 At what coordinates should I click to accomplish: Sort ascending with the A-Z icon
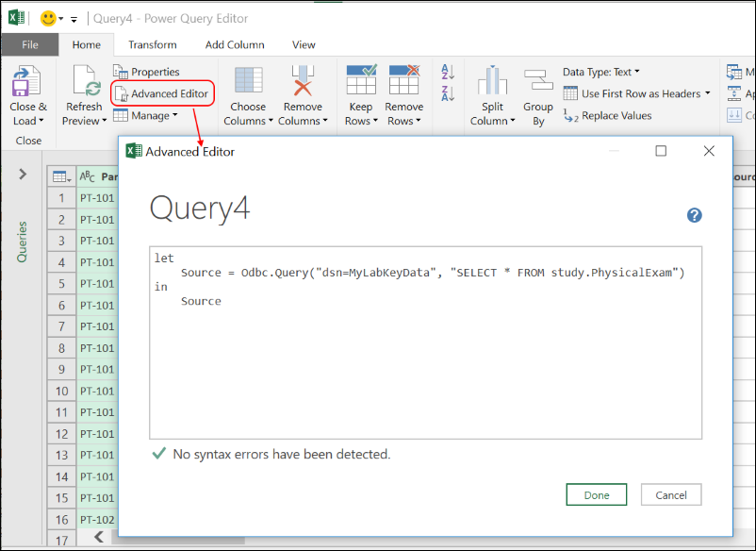(x=448, y=72)
